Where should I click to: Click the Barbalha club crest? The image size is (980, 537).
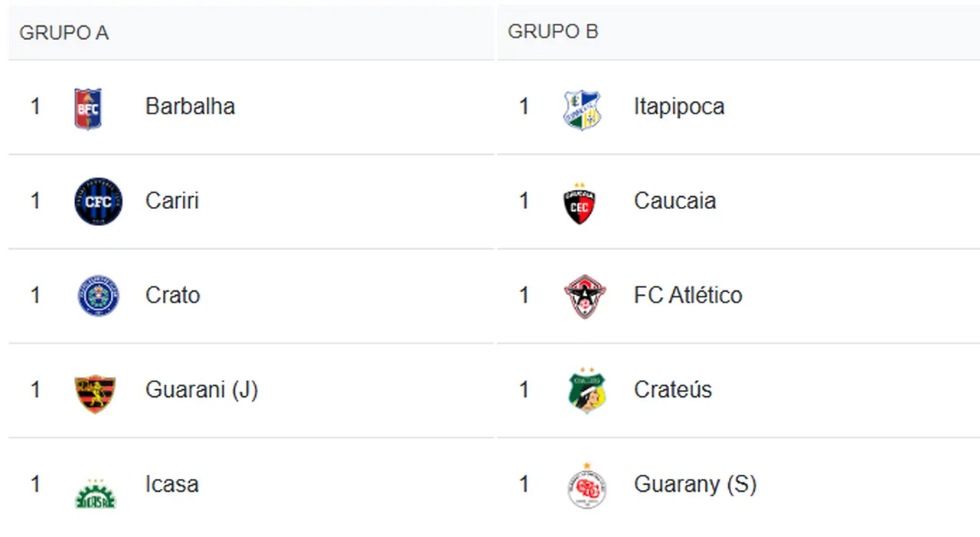point(87,108)
